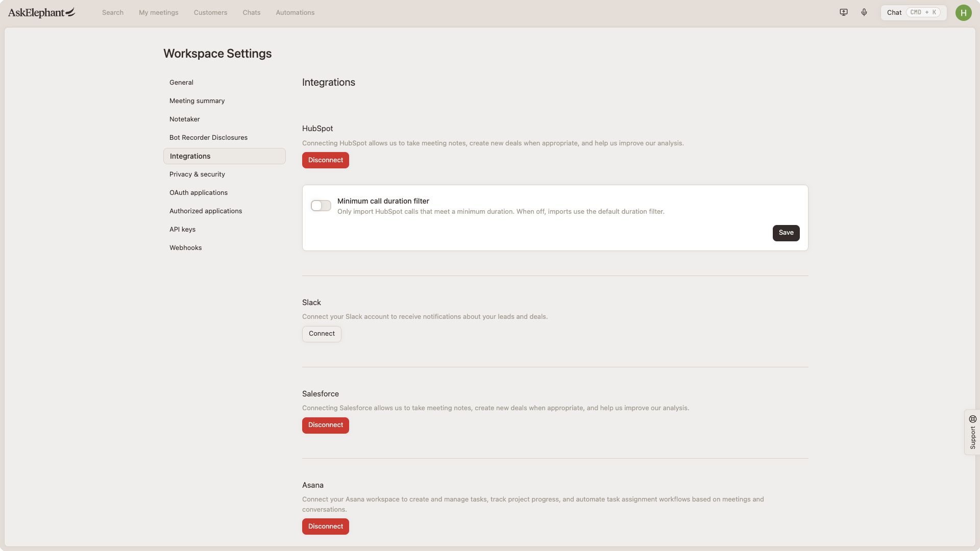Select Meeting summary settings section
This screenshot has height=551, width=980.
point(225,101)
